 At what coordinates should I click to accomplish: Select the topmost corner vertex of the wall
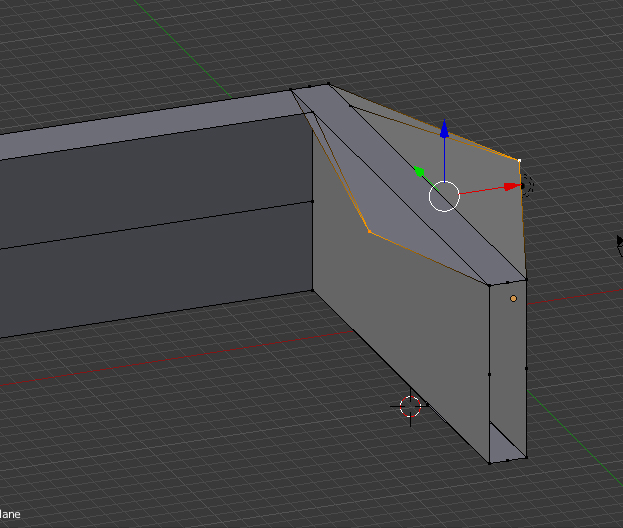pos(329,84)
